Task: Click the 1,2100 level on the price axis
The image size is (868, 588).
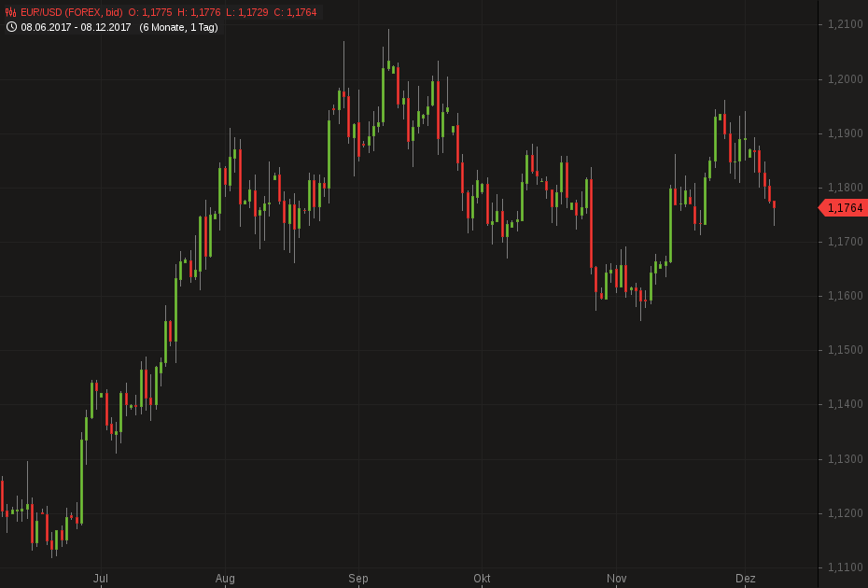Action: pos(845,24)
